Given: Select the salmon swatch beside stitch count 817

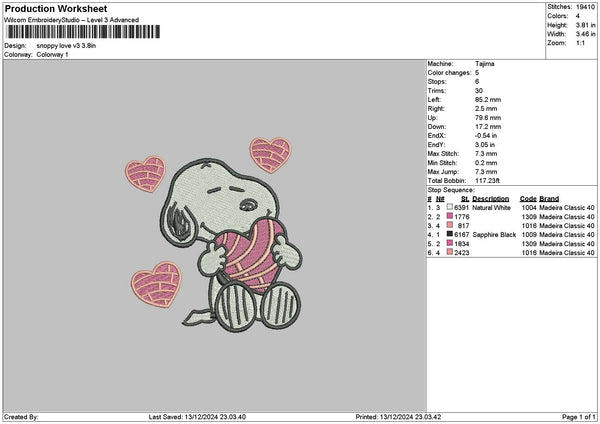Looking at the screenshot, I should (450, 225).
